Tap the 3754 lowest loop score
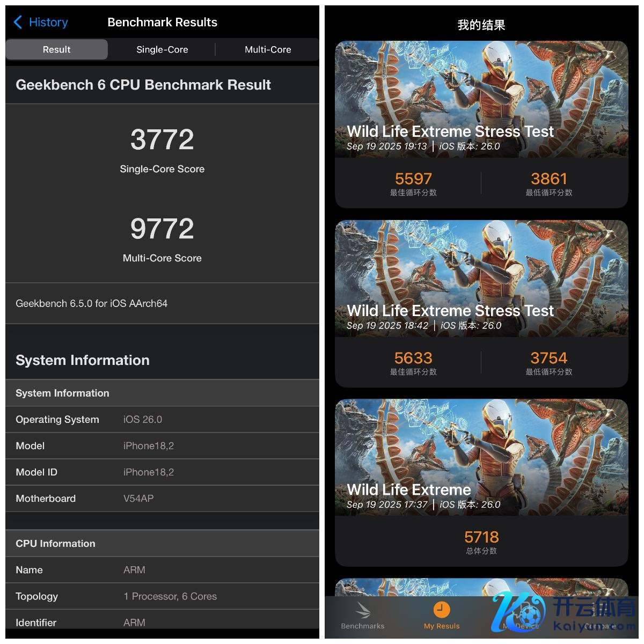 point(548,358)
